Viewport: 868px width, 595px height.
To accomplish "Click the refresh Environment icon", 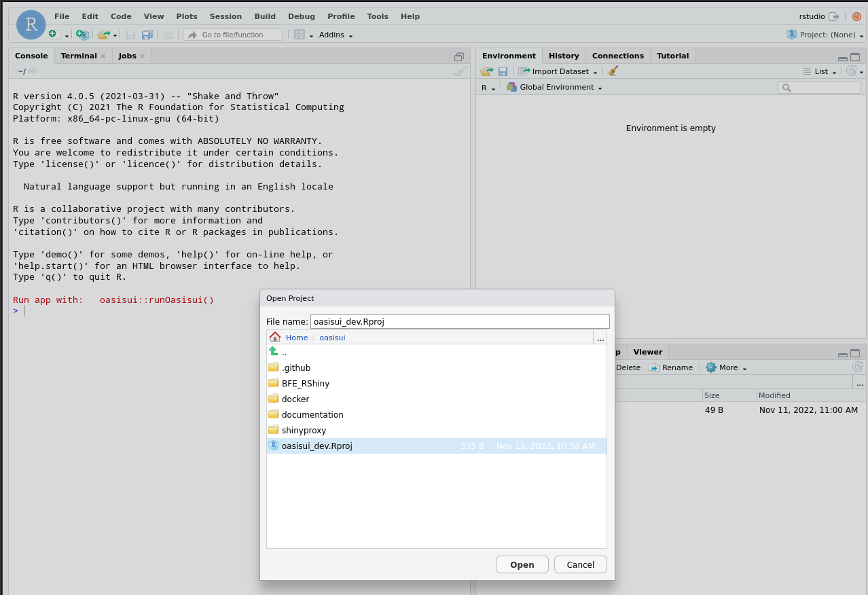I will (x=851, y=71).
